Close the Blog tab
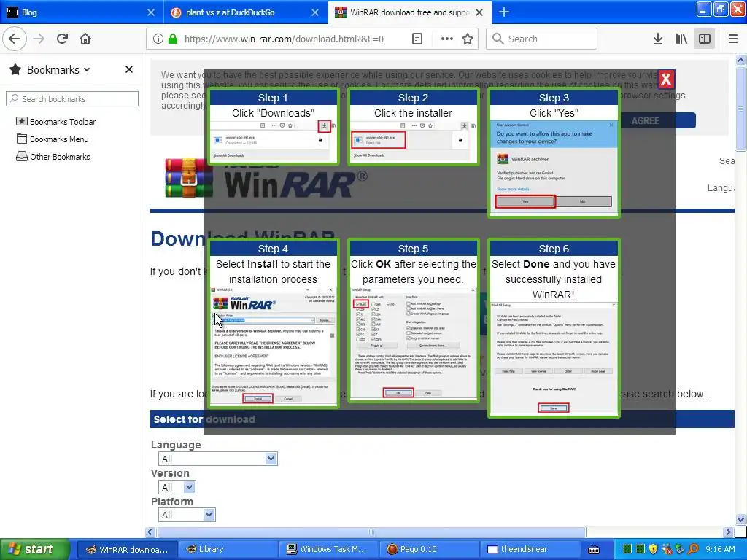The width and height of the screenshot is (747, 560). 150,12
